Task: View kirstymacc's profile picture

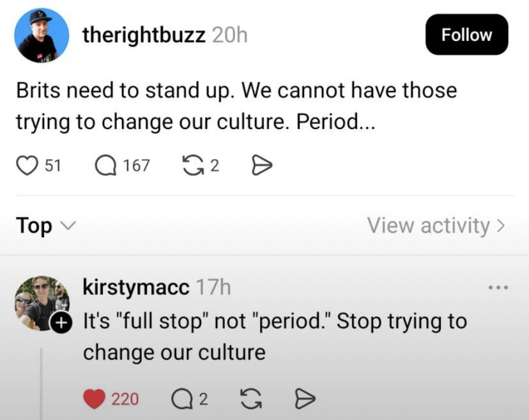Action: point(40,300)
